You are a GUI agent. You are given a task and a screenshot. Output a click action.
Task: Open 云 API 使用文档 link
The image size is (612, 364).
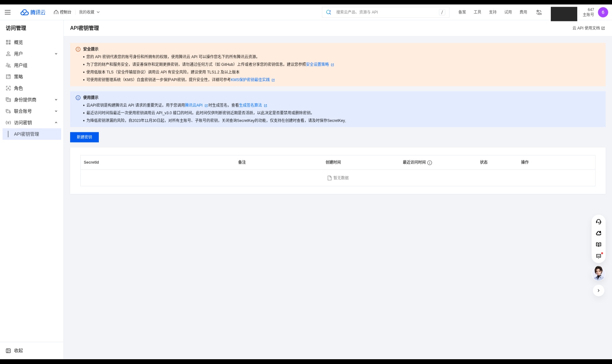(x=588, y=28)
